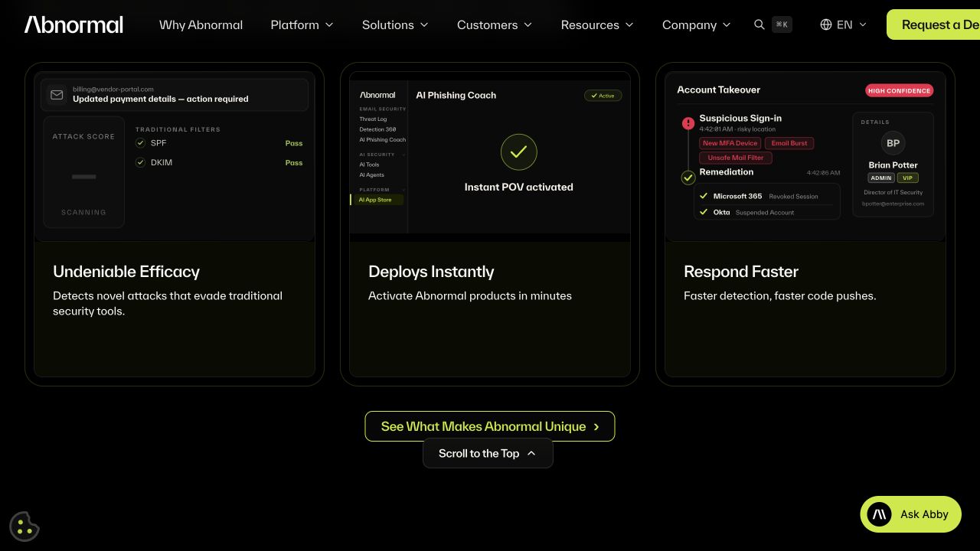Click the ⌘K keyboard shortcut badge
The width and height of the screenshot is (980, 551).
pos(782,24)
